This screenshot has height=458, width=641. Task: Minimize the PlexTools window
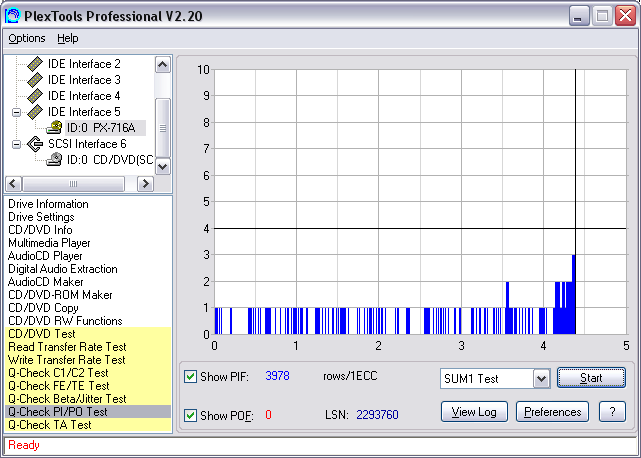click(x=579, y=16)
